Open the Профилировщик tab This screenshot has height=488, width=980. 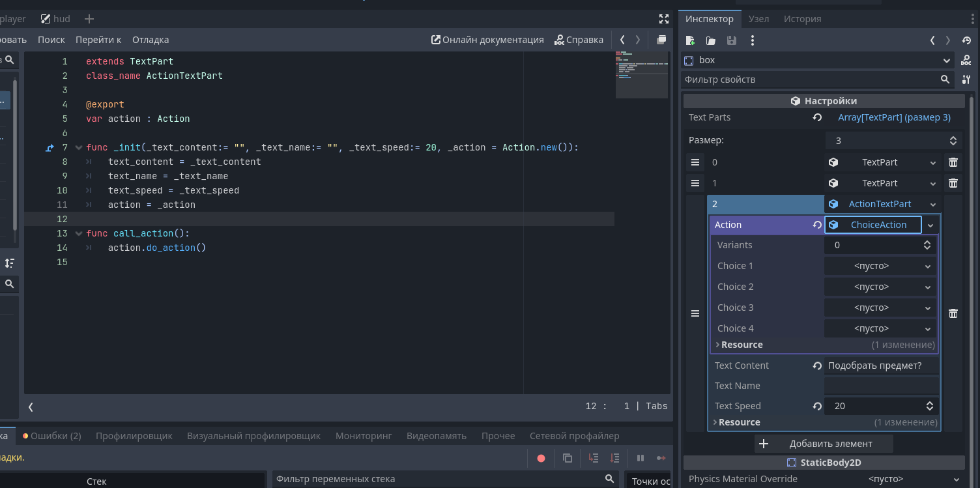pos(134,436)
